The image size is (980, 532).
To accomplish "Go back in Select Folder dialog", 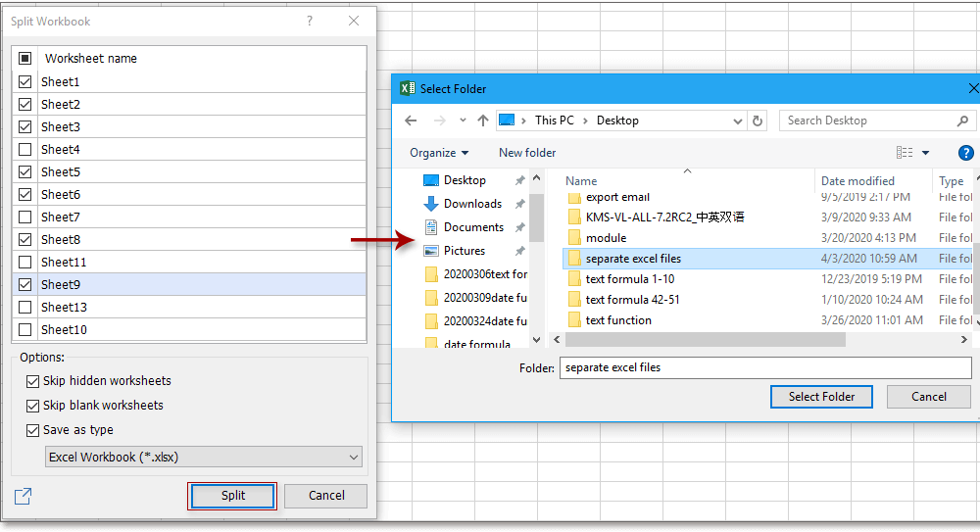I will [411, 121].
